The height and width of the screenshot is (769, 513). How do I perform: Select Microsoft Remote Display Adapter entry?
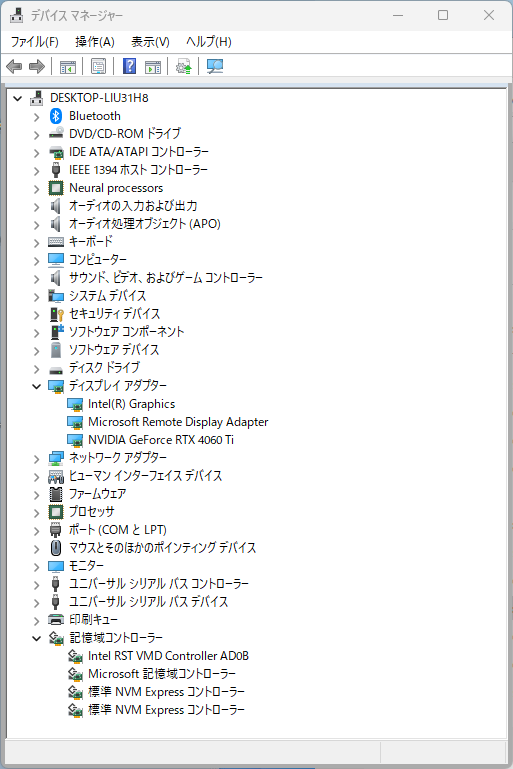[x=178, y=422]
